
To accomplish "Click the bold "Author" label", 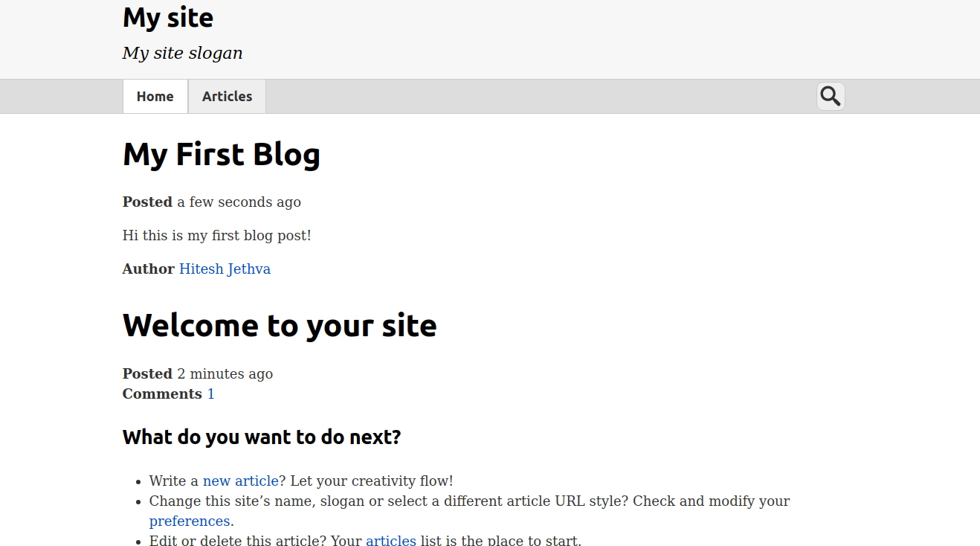I will click(x=148, y=269).
